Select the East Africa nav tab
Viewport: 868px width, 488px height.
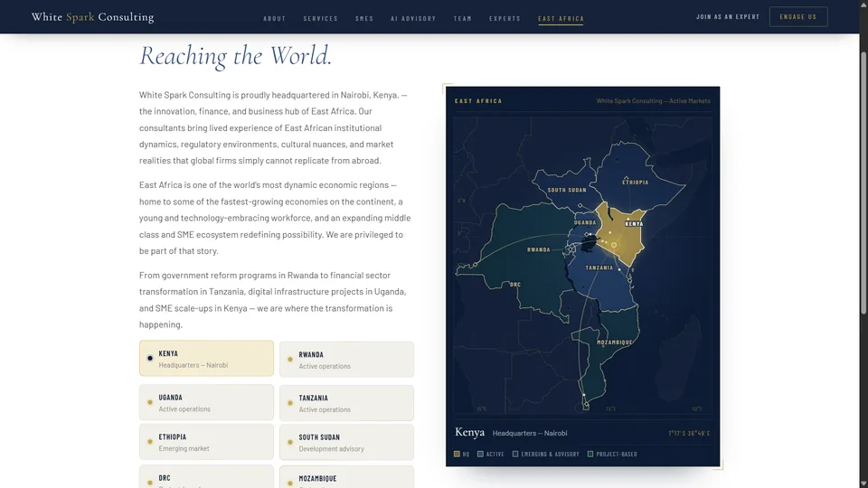tap(561, 18)
